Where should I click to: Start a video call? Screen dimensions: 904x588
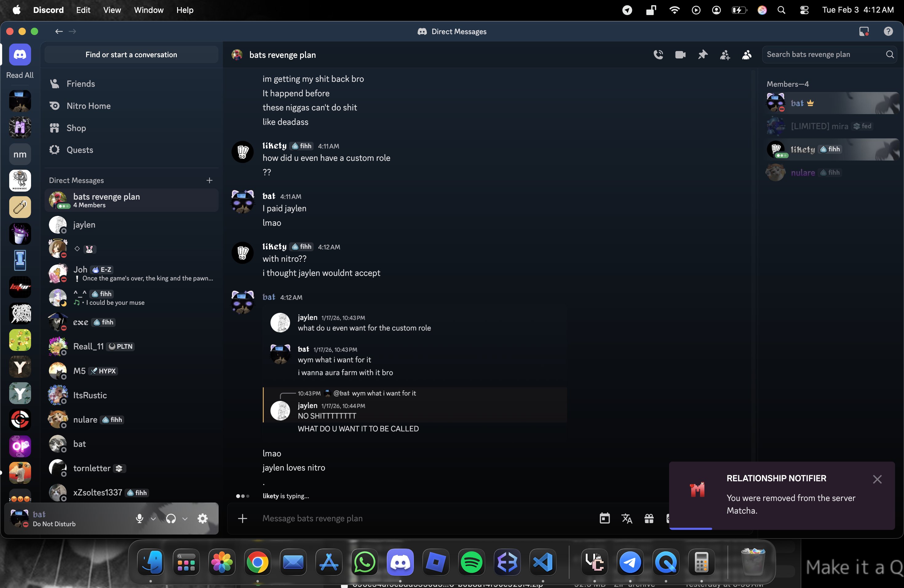(x=680, y=55)
